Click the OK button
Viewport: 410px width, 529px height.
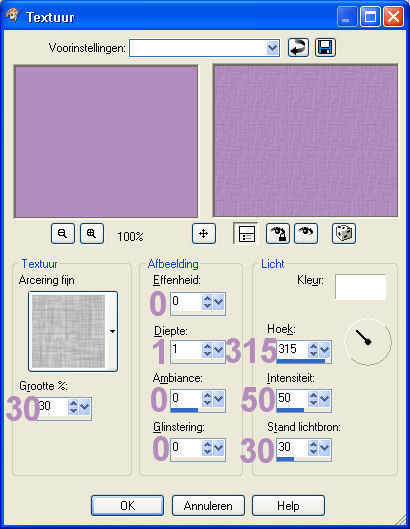pyautogui.click(x=127, y=505)
